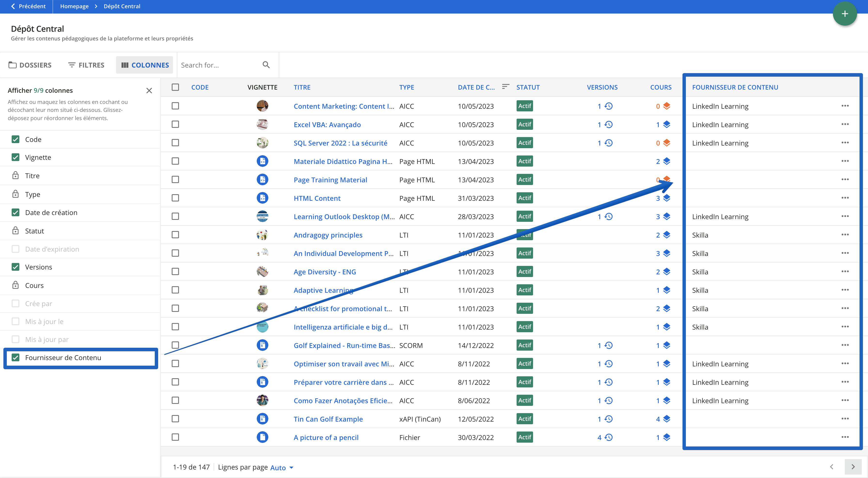Click the back chevron Précédent
The width and height of the screenshot is (868, 478).
pos(13,6)
